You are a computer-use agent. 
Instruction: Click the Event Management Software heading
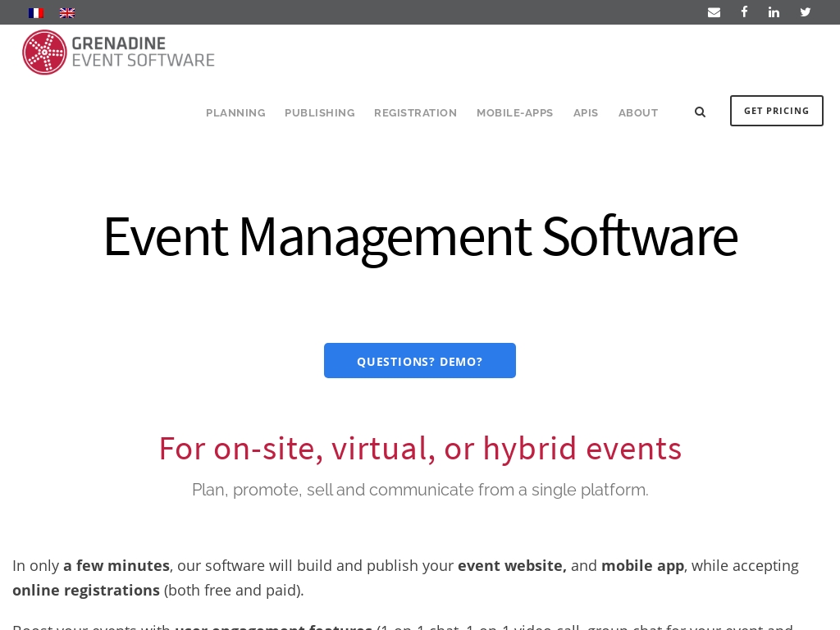click(420, 236)
